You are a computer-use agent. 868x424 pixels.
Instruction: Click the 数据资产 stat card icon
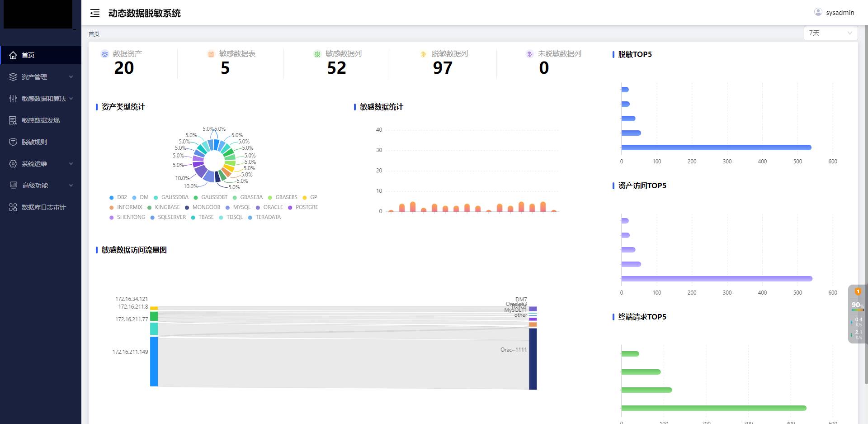(x=105, y=54)
